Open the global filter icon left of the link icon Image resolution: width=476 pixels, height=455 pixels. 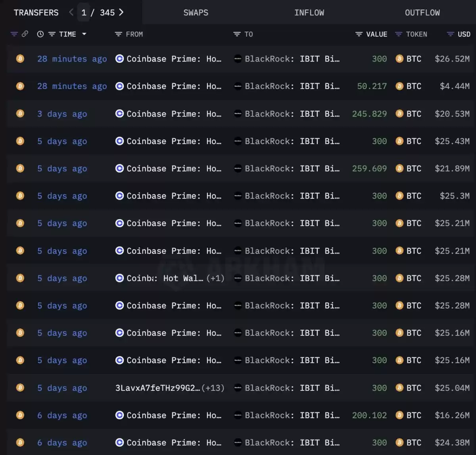(x=14, y=34)
